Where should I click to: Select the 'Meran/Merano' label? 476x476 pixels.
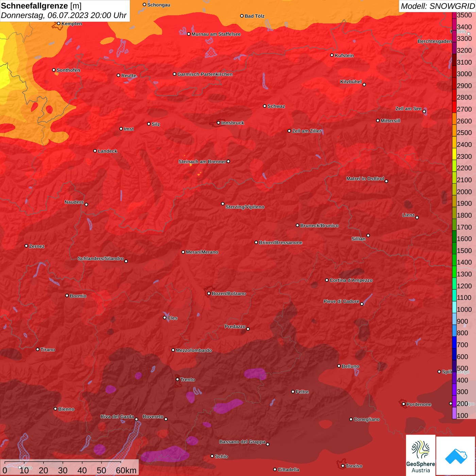tap(202, 252)
